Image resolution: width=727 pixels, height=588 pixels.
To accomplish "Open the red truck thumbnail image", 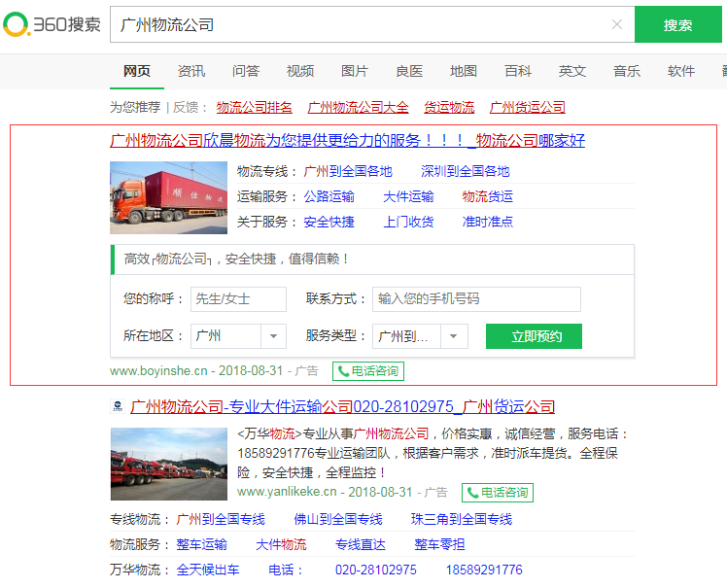I will (168, 197).
